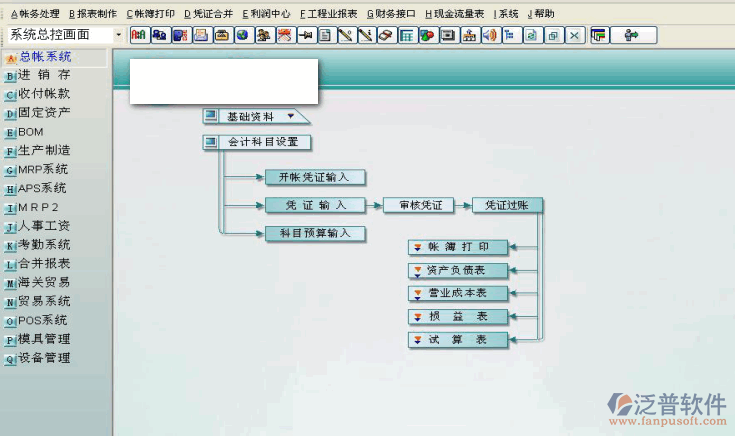The height and width of the screenshot is (437, 737).
Task: Open 会计科目设置 in the flowchart
Action: (x=262, y=142)
